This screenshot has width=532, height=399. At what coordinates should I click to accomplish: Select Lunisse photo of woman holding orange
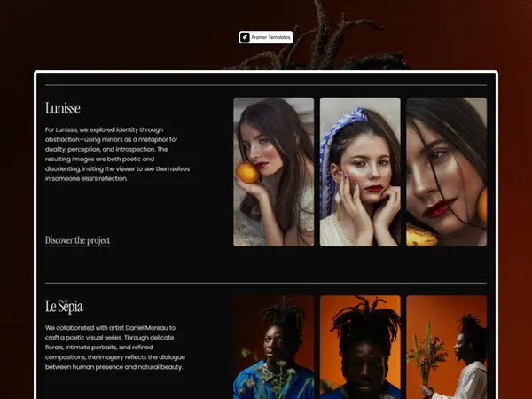tap(273, 172)
